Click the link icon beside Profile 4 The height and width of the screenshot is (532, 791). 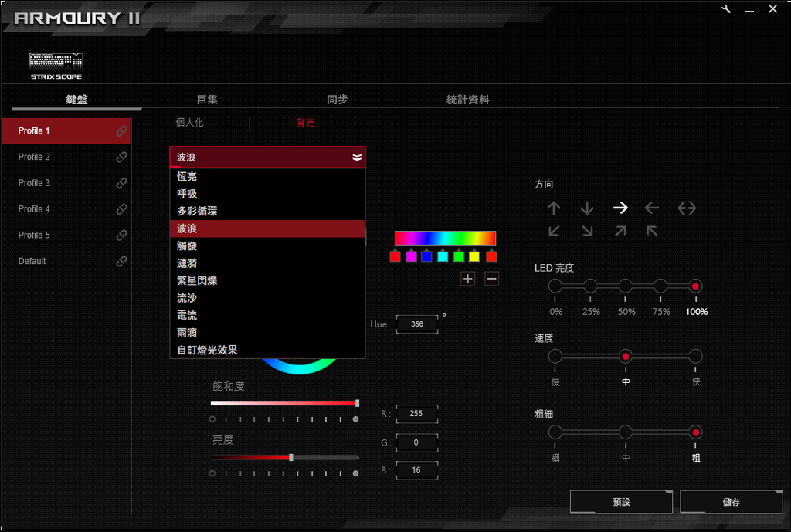pyautogui.click(x=121, y=209)
